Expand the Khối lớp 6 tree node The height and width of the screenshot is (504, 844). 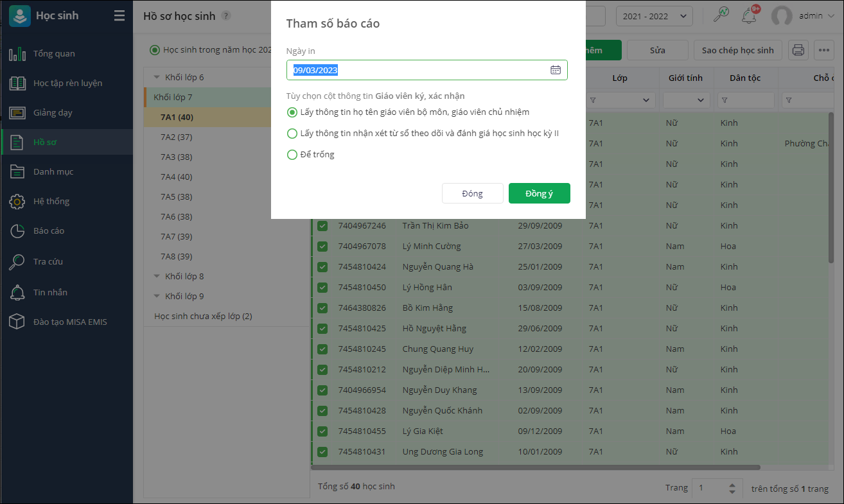point(157,77)
